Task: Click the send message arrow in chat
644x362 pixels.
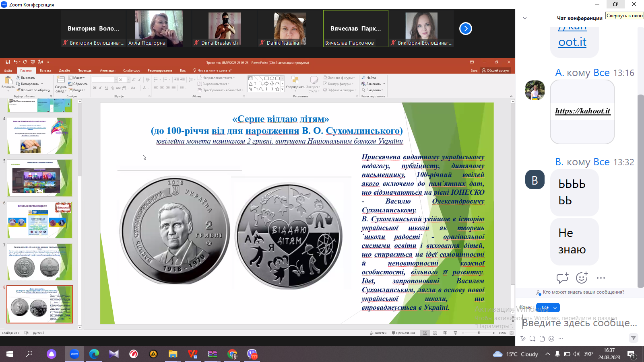Action: [633, 338]
